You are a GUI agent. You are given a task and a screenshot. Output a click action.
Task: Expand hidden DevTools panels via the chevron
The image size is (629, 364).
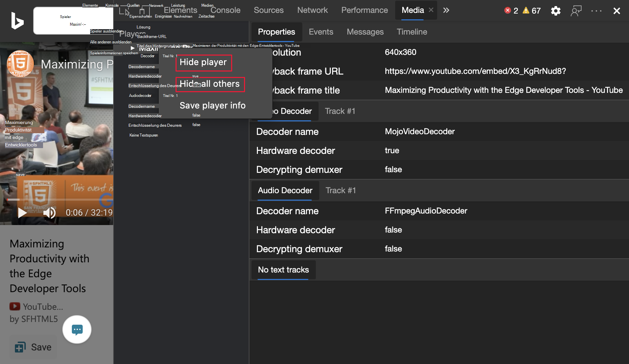(446, 10)
